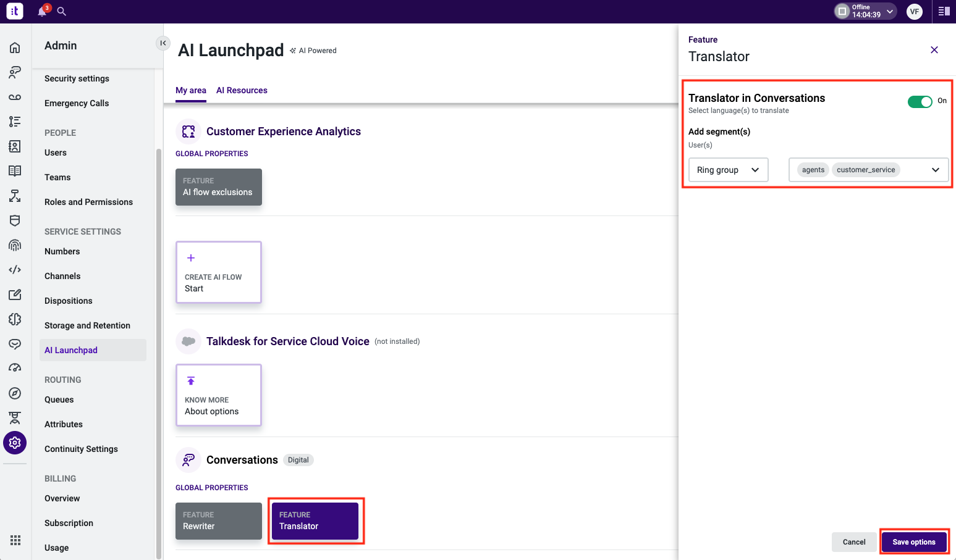
Task: Click the Customer Experience Analytics icon
Action: 188,132
